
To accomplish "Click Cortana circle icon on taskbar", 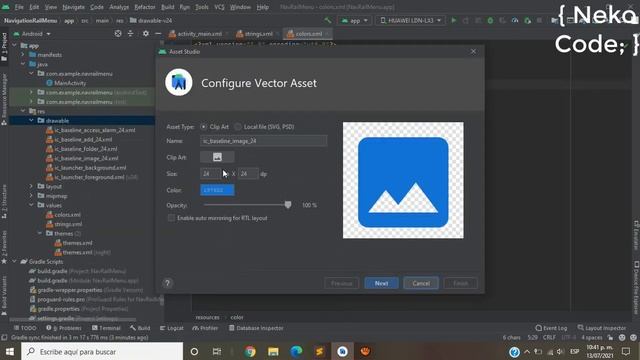I will click(194, 351).
